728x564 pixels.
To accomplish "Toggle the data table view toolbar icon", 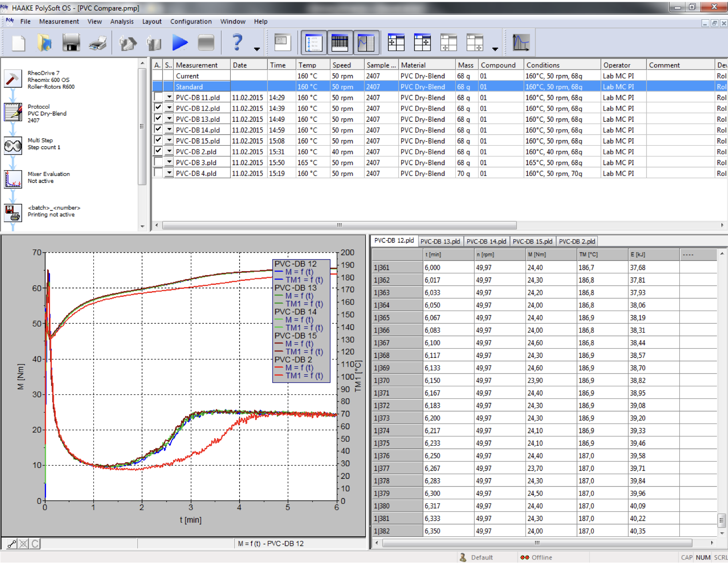I will pyautogui.click(x=340, y=43).
